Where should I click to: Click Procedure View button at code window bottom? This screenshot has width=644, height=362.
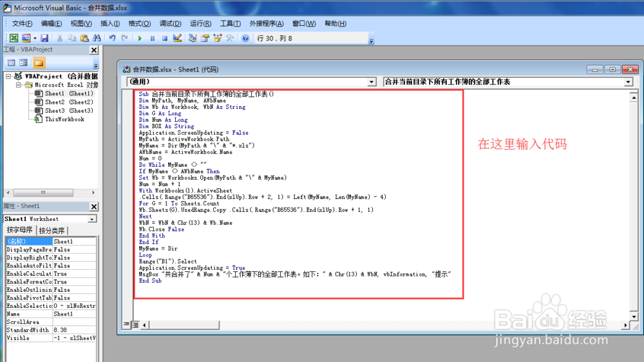(126, 325)
